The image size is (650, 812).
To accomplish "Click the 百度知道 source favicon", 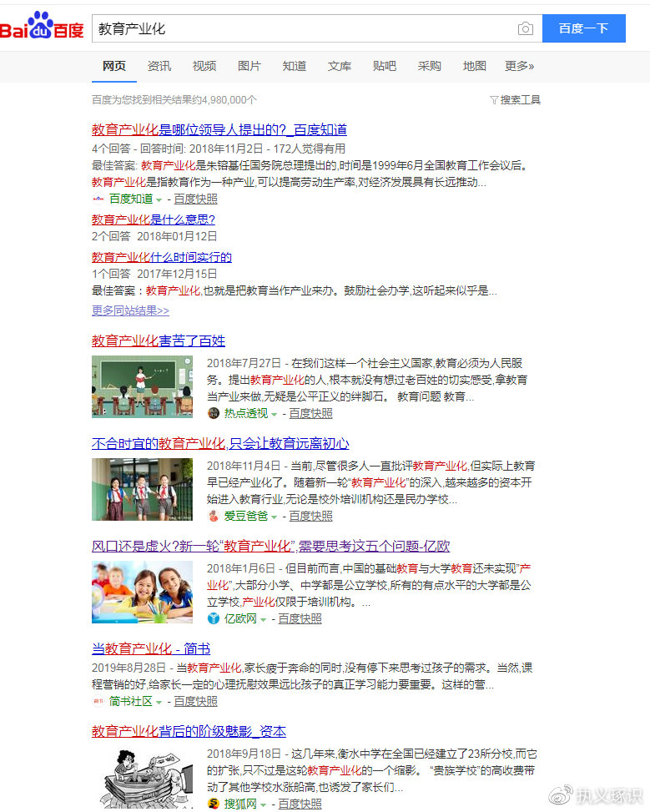I will click(98, 199).
